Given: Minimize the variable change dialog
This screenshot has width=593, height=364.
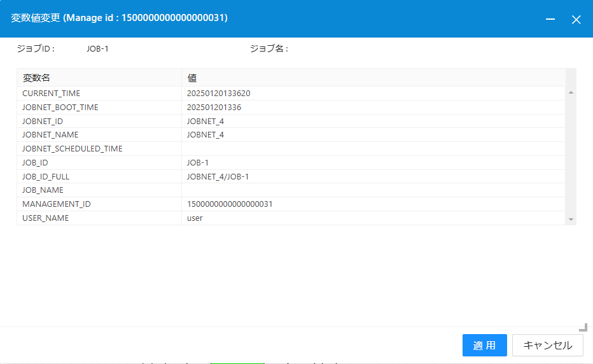Looking at the screenshot, I should (551, 20).
